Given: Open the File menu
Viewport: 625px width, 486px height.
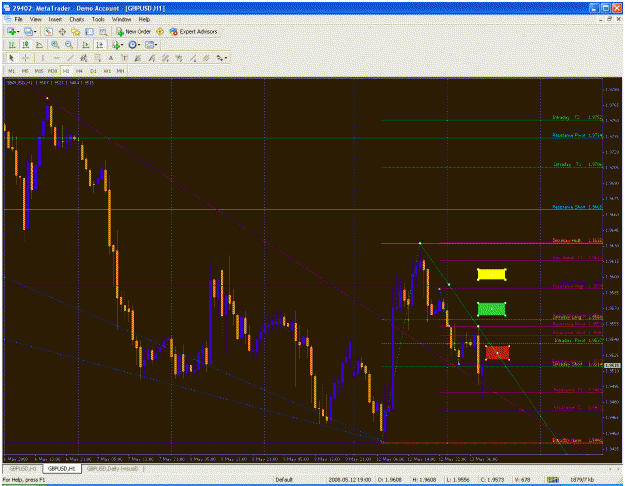Looking at the screenshot, I should (x=19, y=19).
